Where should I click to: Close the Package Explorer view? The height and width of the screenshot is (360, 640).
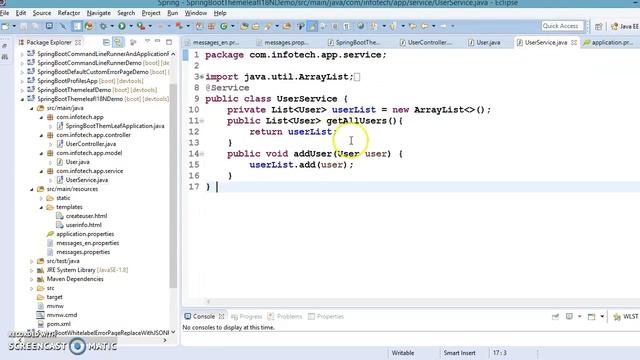[x=78, y=42]
